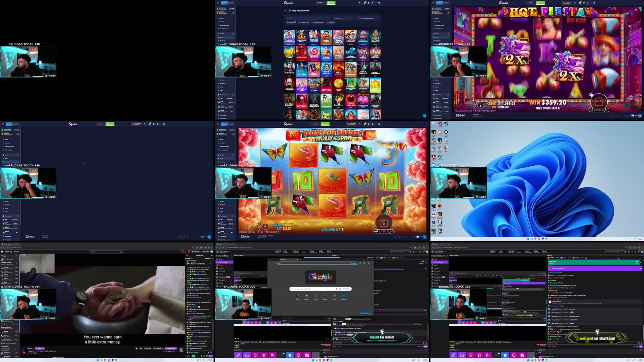The image size is (644, 362).
Task: Follow the channel using the heart icon
Action: coord(137,349)
